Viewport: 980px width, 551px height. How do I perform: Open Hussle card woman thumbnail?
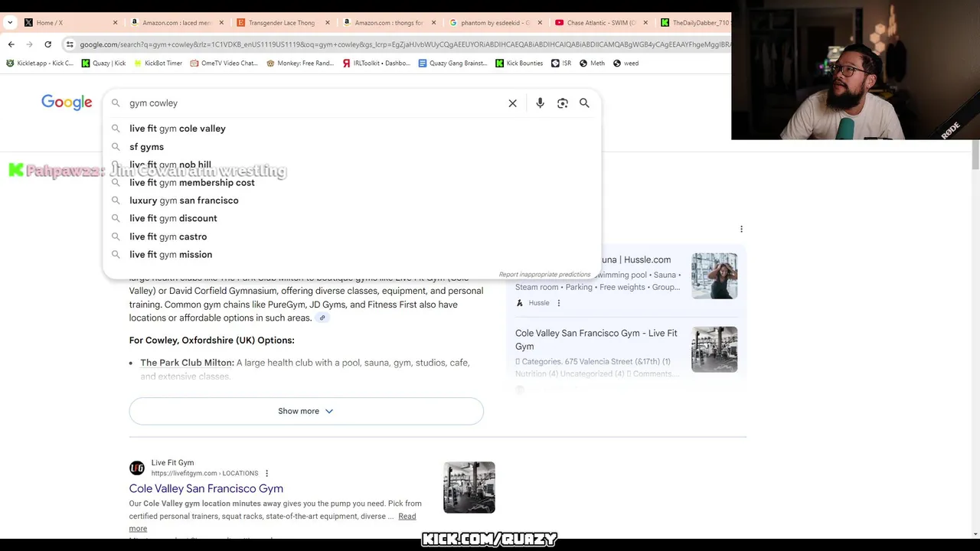(714, 275)
